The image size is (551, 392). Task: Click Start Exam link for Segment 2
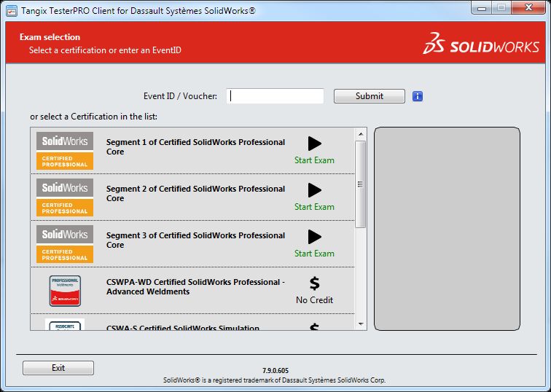tap(315, 207)
